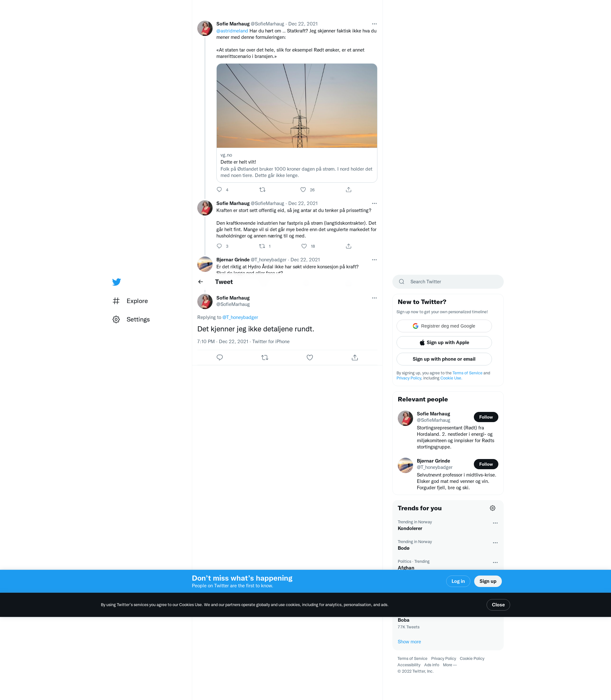Open Bjørnar Grinde's avatar in Relevant people
611x700 pixels.
click(x=405, y=466)
